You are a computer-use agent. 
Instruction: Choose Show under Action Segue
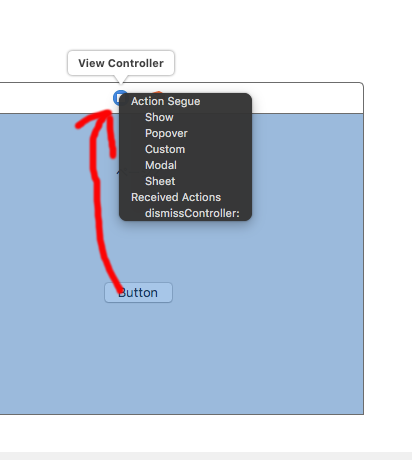[159, 117]
